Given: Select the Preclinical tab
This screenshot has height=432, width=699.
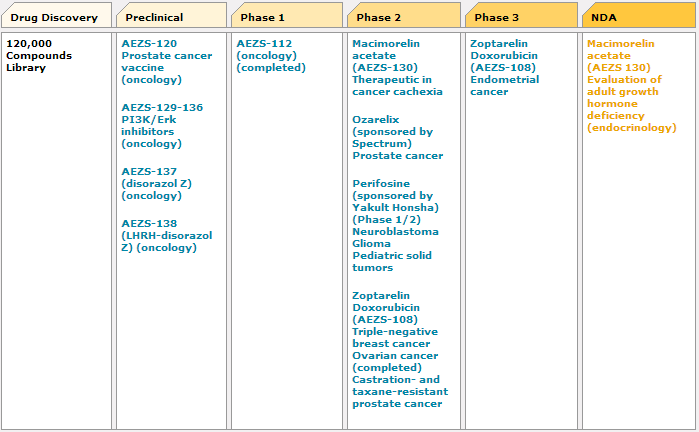Looking at the screenshot, I should point(154,17).
